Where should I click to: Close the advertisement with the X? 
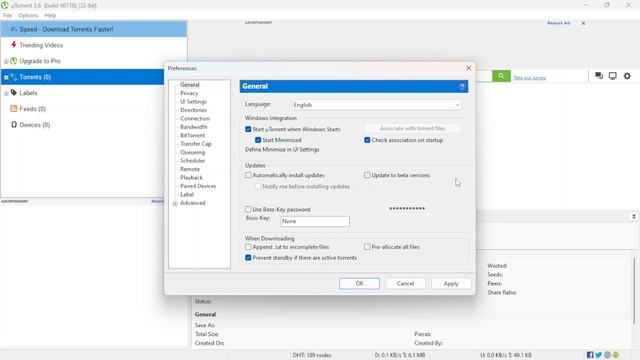tap(583, 23)
